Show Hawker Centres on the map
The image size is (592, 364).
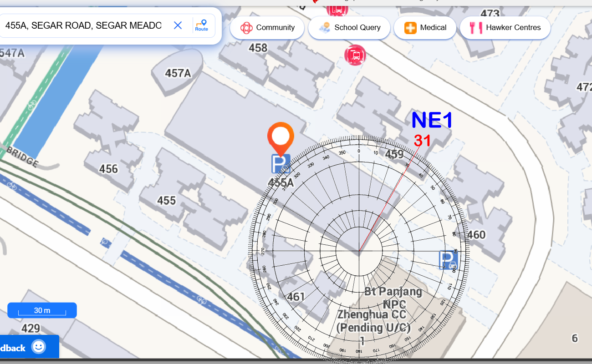[505, 28]
